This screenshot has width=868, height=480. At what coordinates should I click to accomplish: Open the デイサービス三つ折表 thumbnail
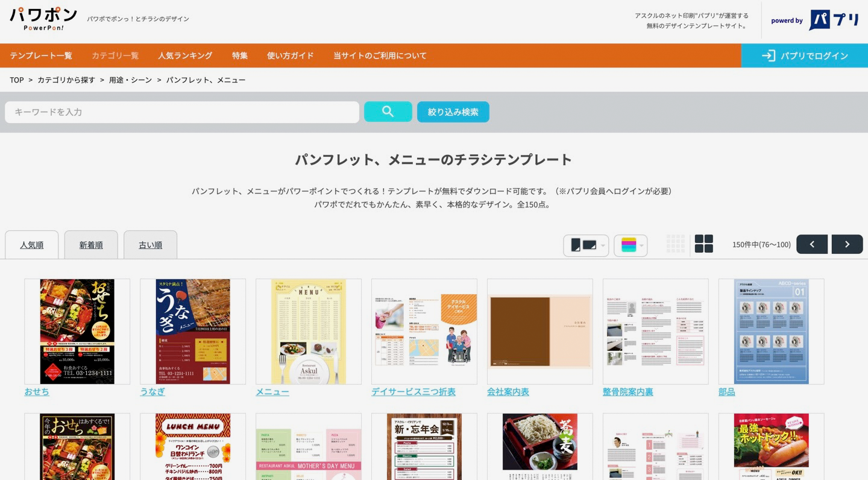(x=424, y=331)
